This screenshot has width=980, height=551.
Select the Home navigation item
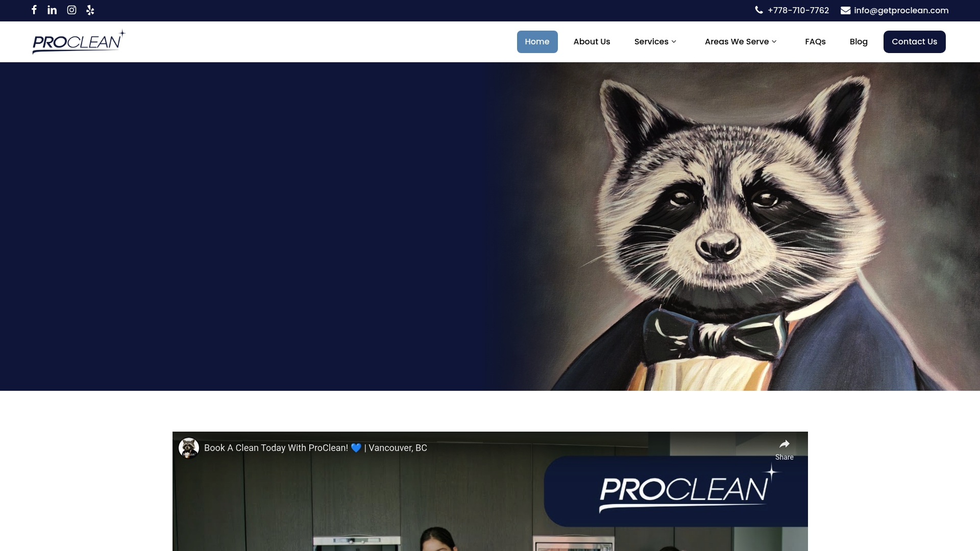(x=537, y=41)
